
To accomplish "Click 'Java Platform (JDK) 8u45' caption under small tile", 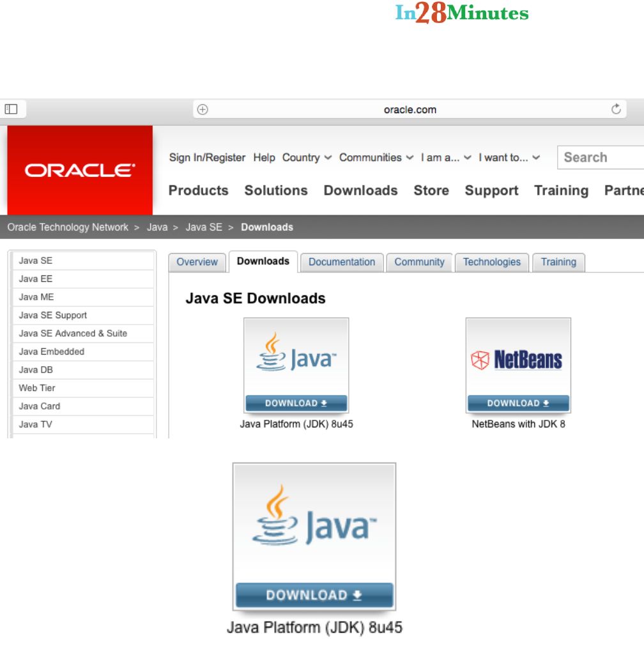I will point(296,424).
